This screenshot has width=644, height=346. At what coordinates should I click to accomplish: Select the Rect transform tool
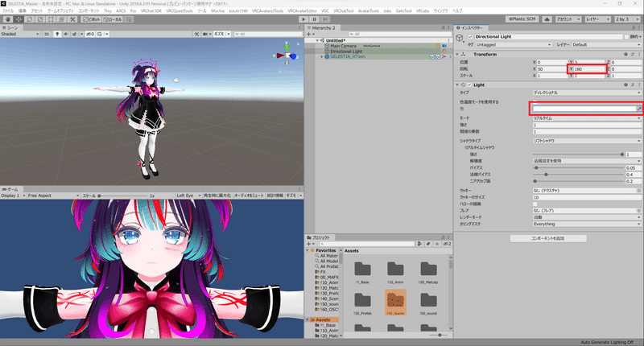[51, 19]
